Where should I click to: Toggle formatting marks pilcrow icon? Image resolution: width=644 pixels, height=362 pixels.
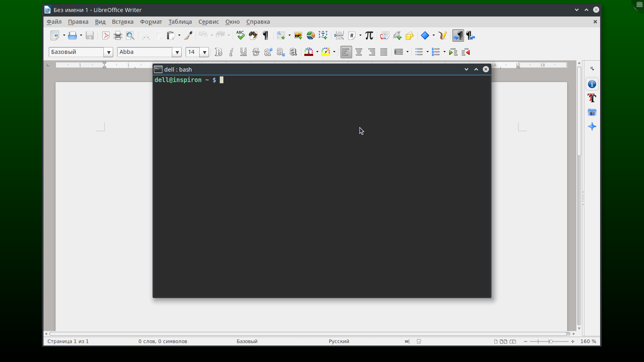pos(266,36)
